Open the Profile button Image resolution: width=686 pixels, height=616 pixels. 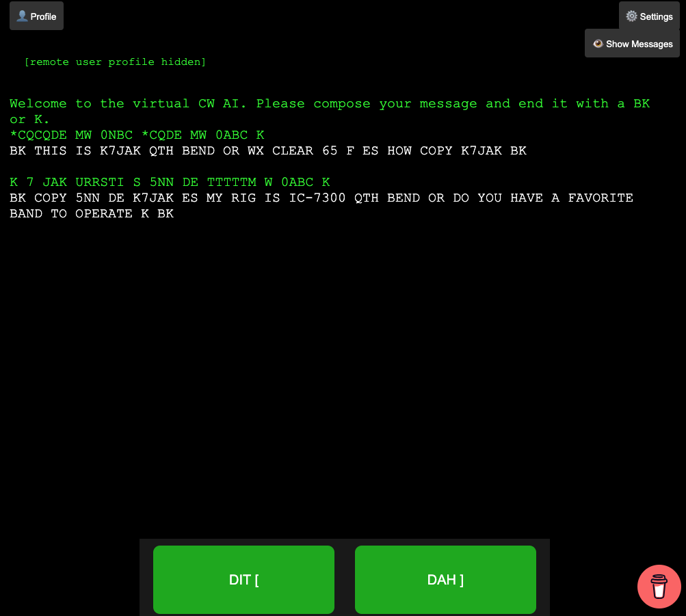(x=36, y=16)
